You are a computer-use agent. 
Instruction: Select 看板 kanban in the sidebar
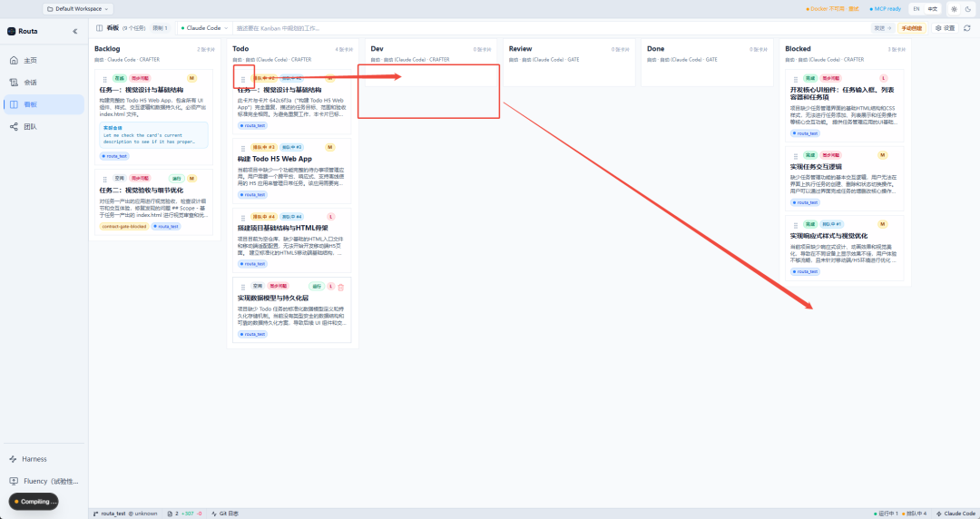[x=44, y=104]
